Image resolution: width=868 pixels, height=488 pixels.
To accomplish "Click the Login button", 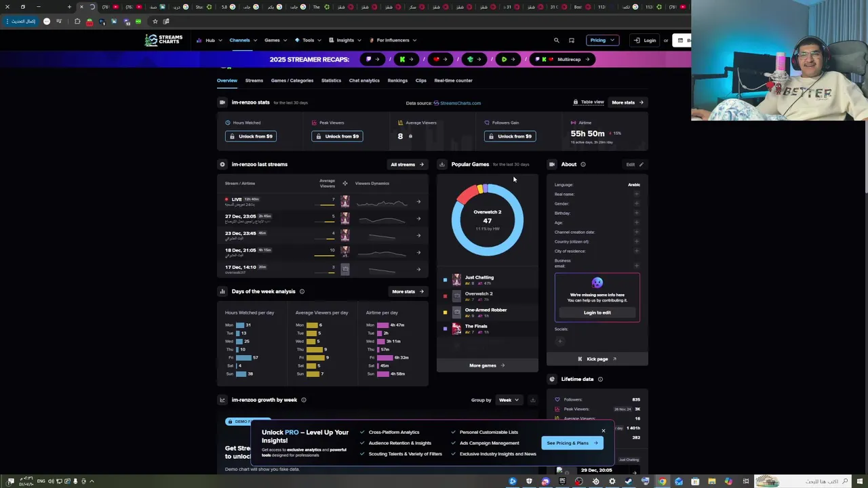I will [644, 41].
